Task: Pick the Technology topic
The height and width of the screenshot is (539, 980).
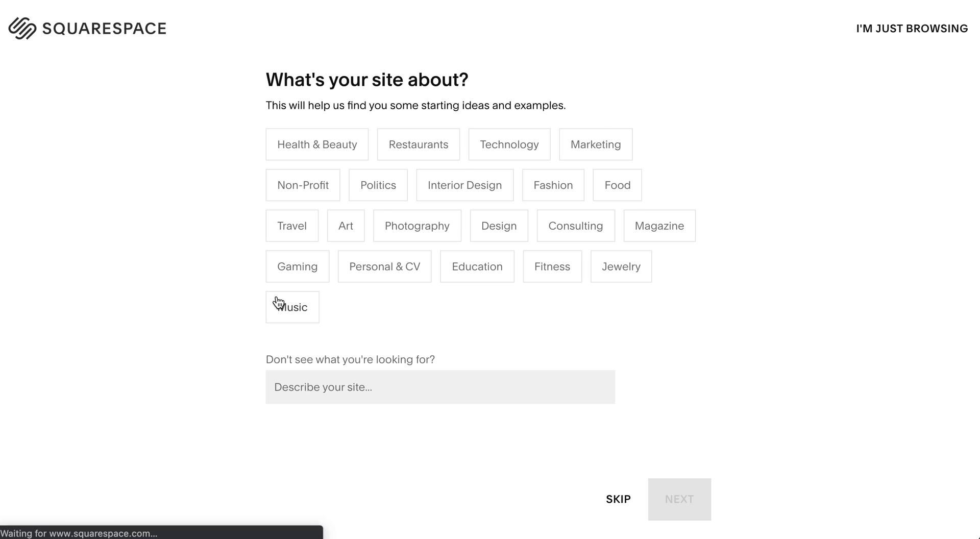Action: tap(509, 144)
